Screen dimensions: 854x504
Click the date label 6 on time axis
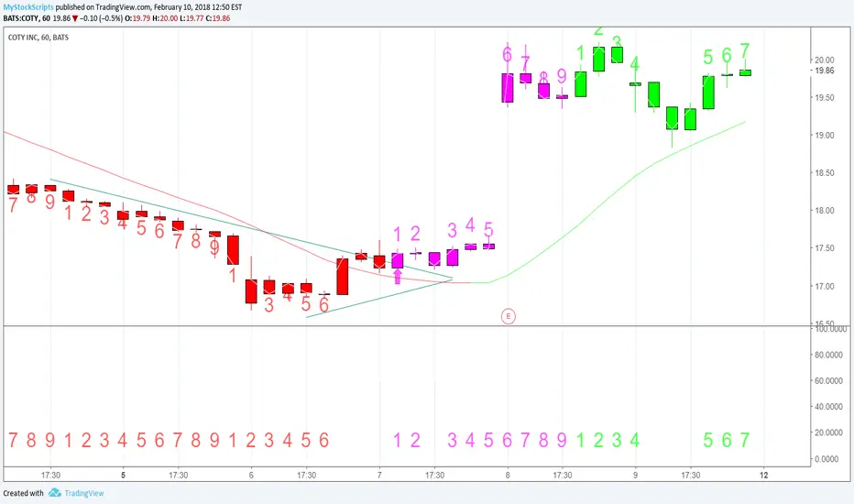tap(251, 475)
